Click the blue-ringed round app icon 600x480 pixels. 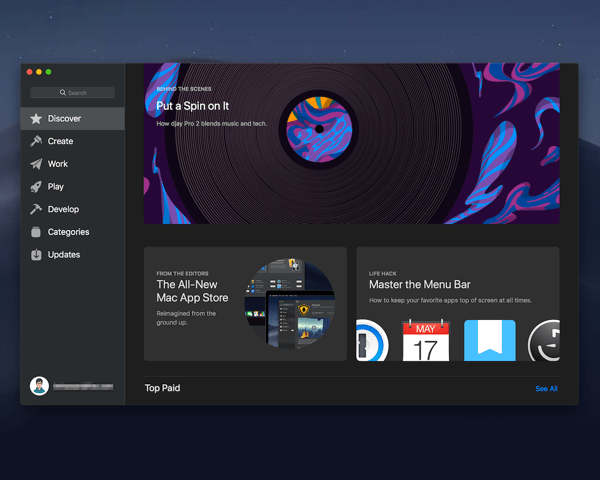[372, 341]
